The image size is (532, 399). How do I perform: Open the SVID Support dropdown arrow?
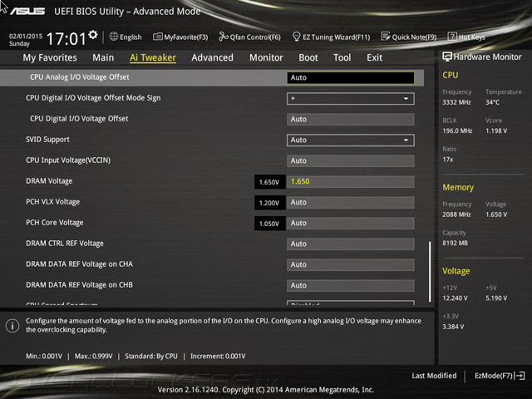point(406,140)
